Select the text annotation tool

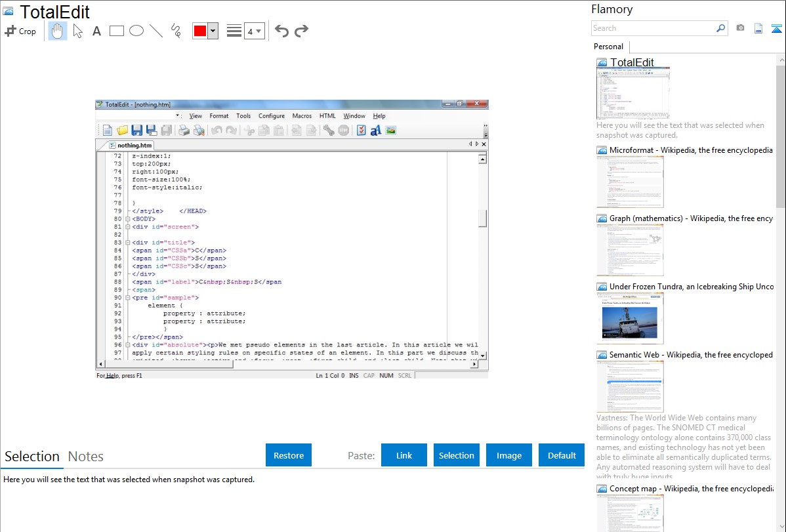(x=96, y=31)
